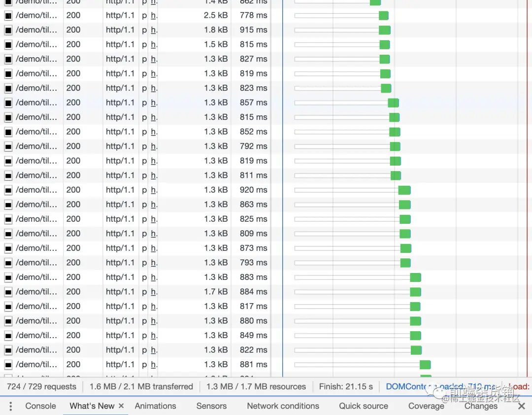
Task: Click the file icon in the 849 ms row
Action: [x=8, y=336]
